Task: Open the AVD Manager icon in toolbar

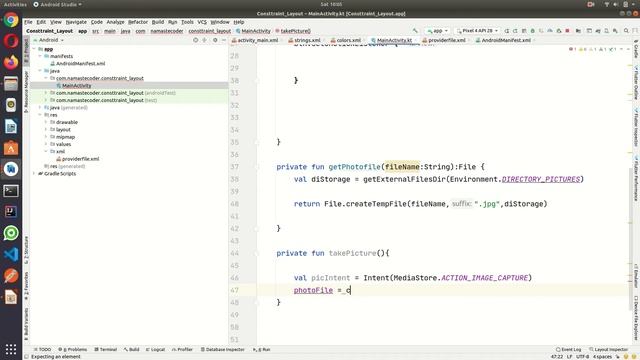Action: [607, 31]
